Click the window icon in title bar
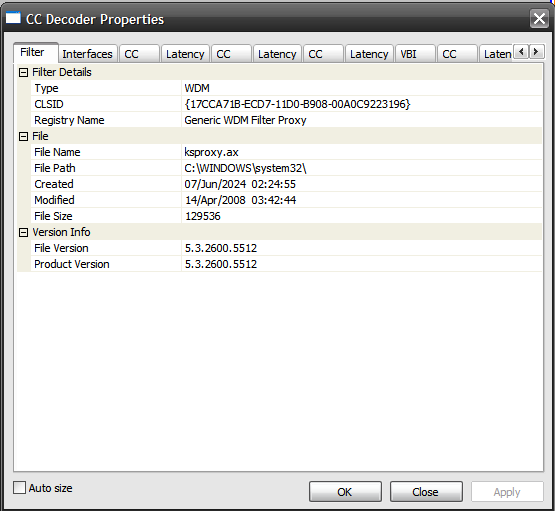The height and width of the screenshot is (511, 555). [x=13, y=18]
